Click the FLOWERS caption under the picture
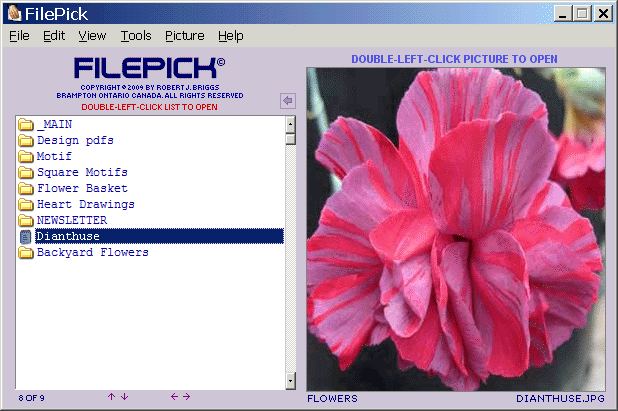Screen dimensions: 618x411 (332, 399)
